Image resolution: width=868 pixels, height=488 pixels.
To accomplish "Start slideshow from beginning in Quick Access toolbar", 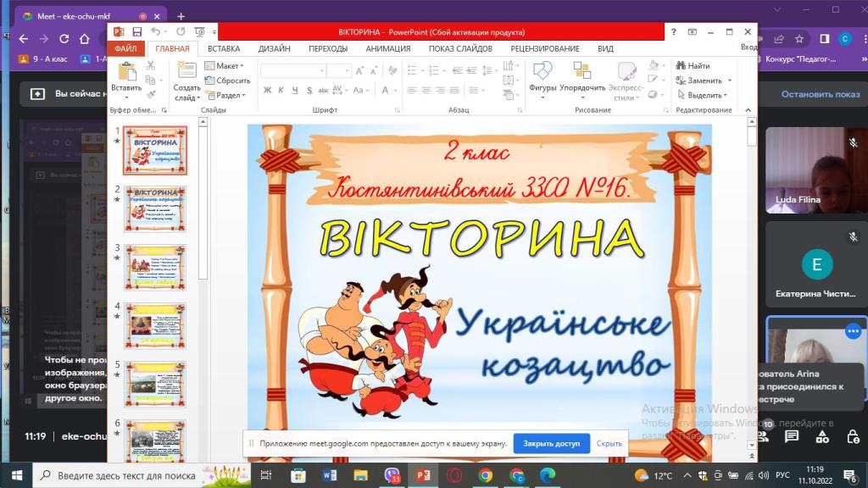I will coord(200,32).
